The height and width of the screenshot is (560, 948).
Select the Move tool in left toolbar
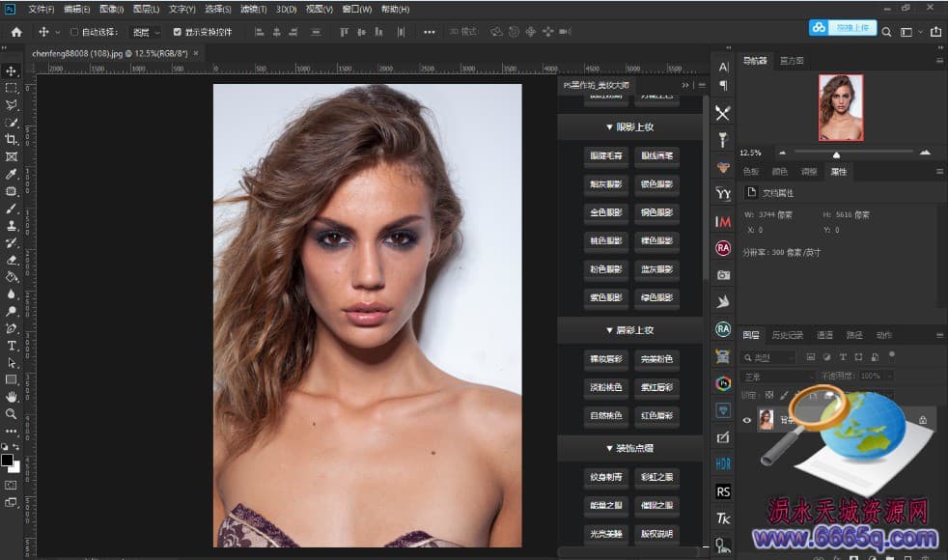coord(12,70)
